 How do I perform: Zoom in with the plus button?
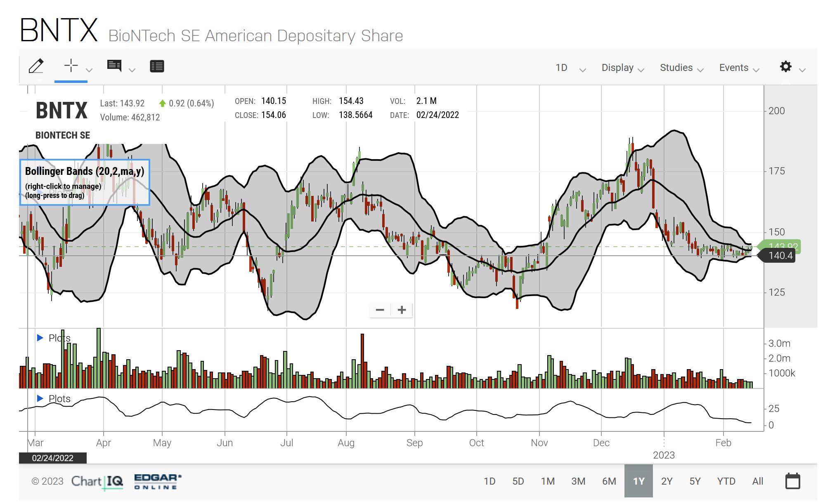[402, 310]
